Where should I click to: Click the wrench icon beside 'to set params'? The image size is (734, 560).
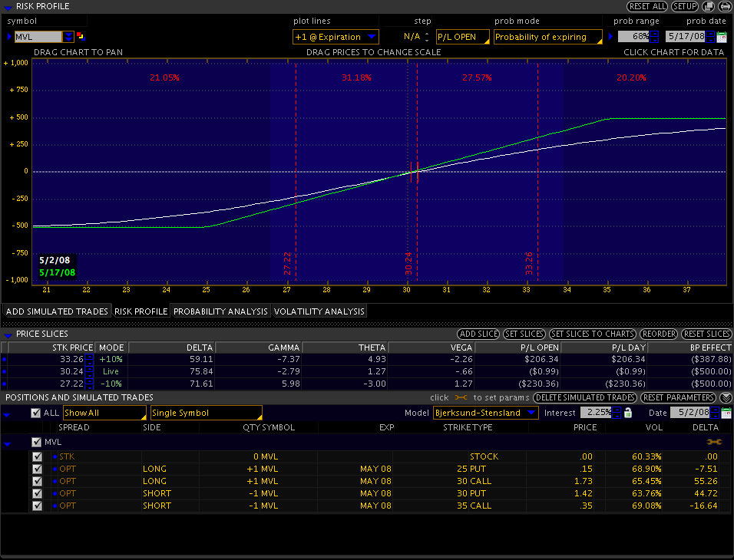pyautogui.click(x=461, y=397)
